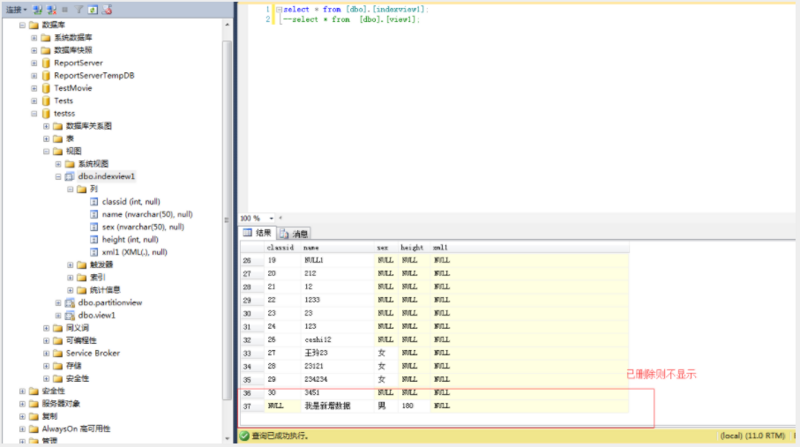The width and height of the screenshot is (800, 447).
Task: Click the dbo.indexview1 view icon
Action: tap(70, 177)
